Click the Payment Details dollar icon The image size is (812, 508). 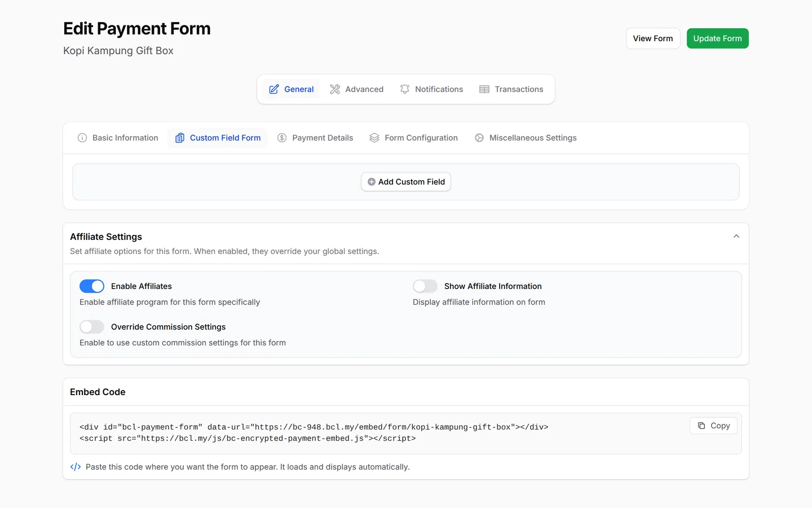tap(282, 138)
